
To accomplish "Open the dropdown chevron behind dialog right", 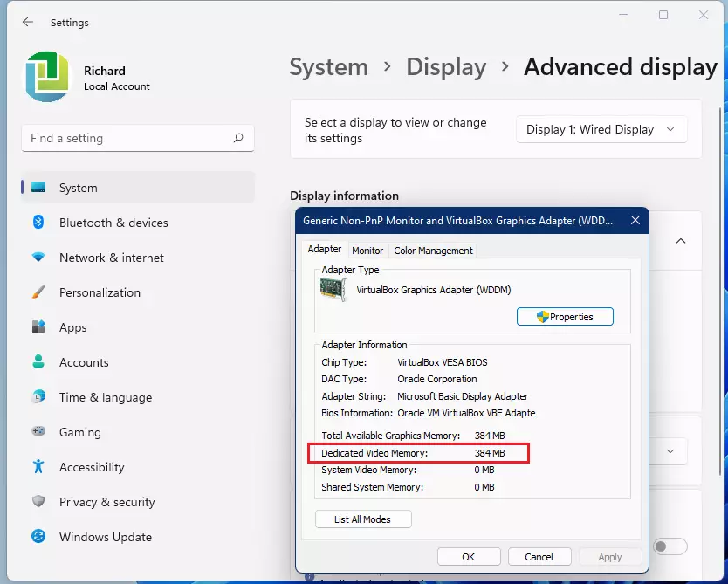I will 670,451.
